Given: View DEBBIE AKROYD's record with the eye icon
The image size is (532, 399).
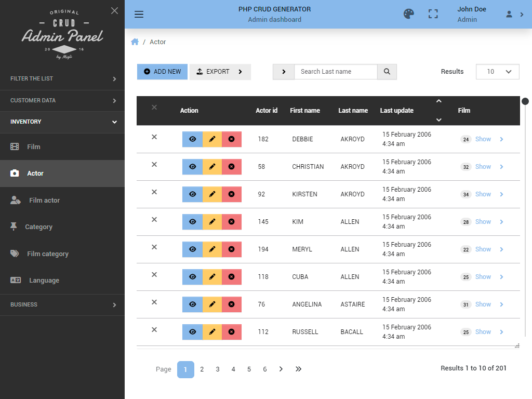Looking at the screenshot, I should click(x=192, y=139).
